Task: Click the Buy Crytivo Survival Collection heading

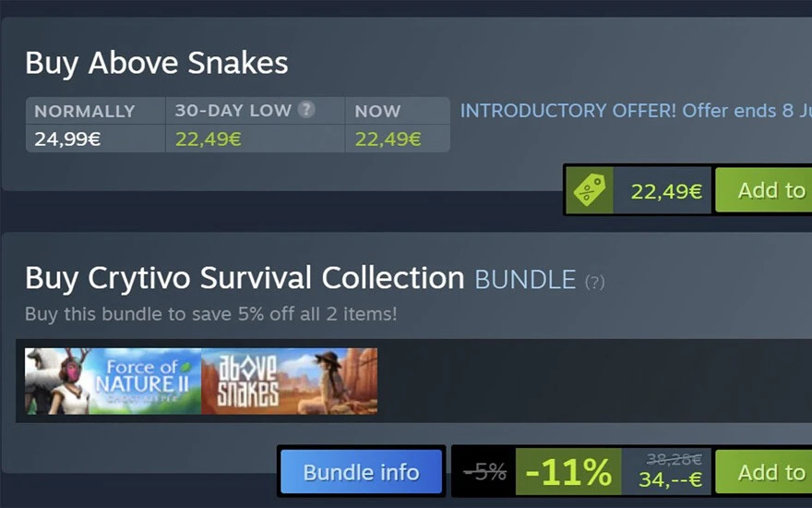Action: 245,278
